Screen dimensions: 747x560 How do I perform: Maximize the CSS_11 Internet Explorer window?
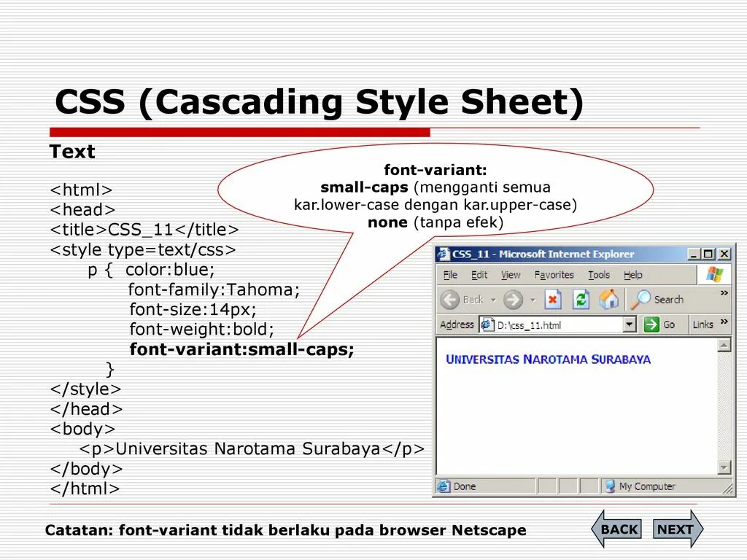[708, 254]
